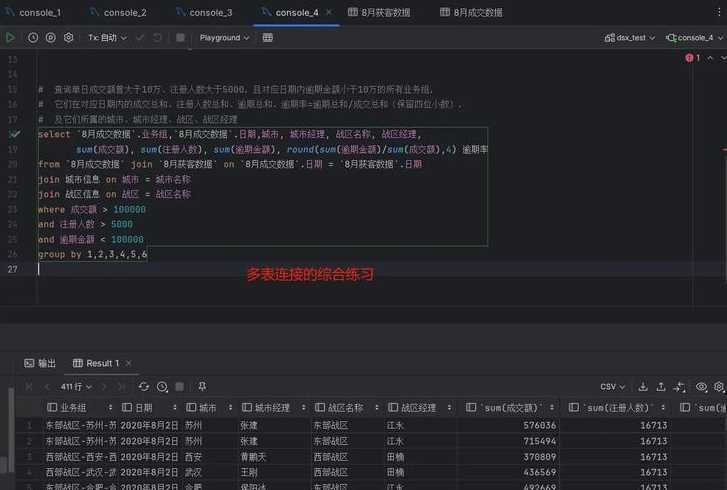Switch to the console_3 tab
The height and width of the screenshot is (490, 727).
coord(204,13)
